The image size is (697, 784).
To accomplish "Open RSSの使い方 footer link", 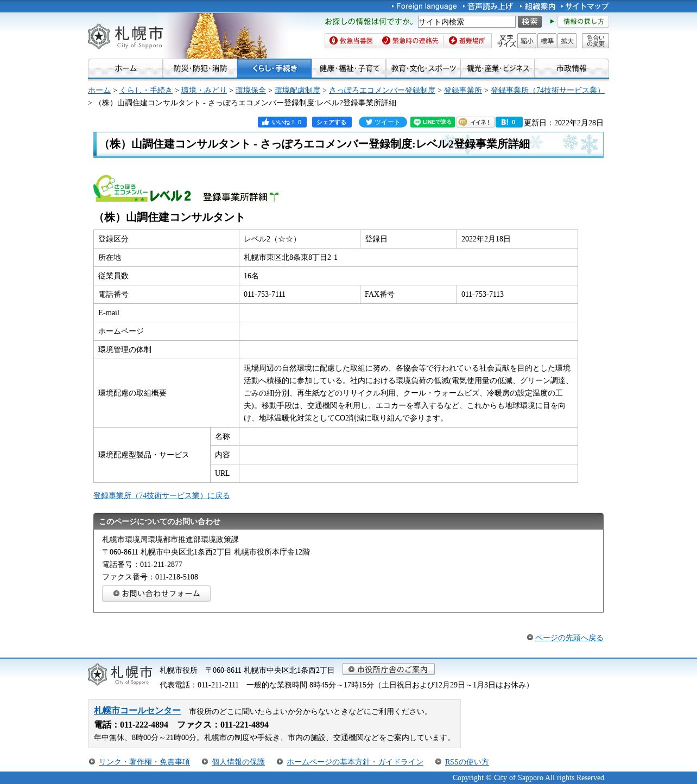I will coord(467,762).
